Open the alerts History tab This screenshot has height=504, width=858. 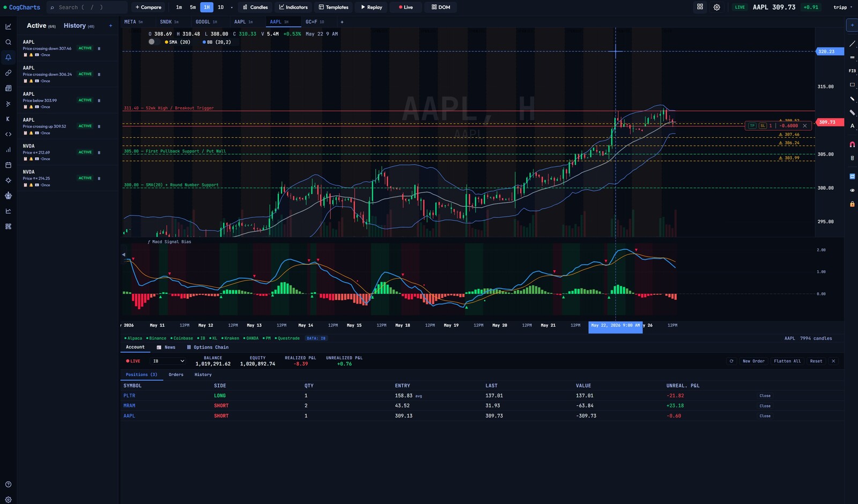tap(79, 26)
